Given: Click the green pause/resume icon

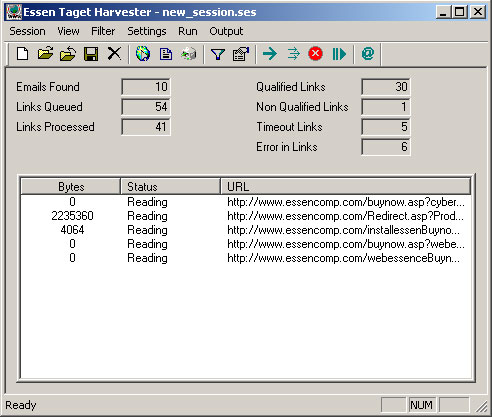Looking at the screenshot, I should pos(339,54).
